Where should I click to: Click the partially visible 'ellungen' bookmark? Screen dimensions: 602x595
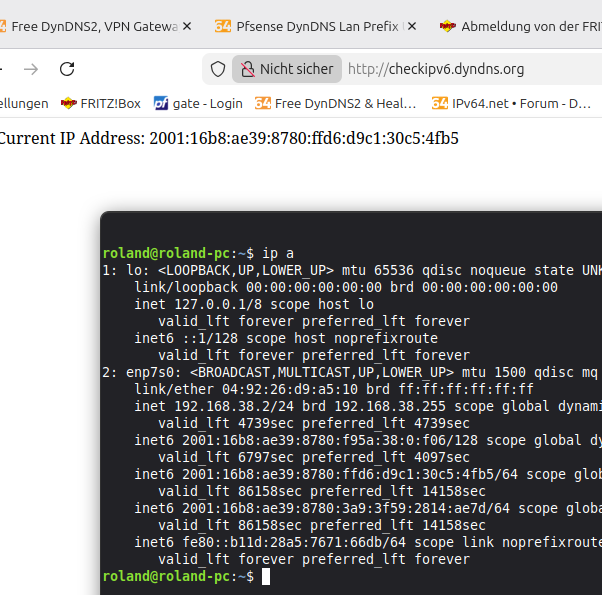(24, 103)
